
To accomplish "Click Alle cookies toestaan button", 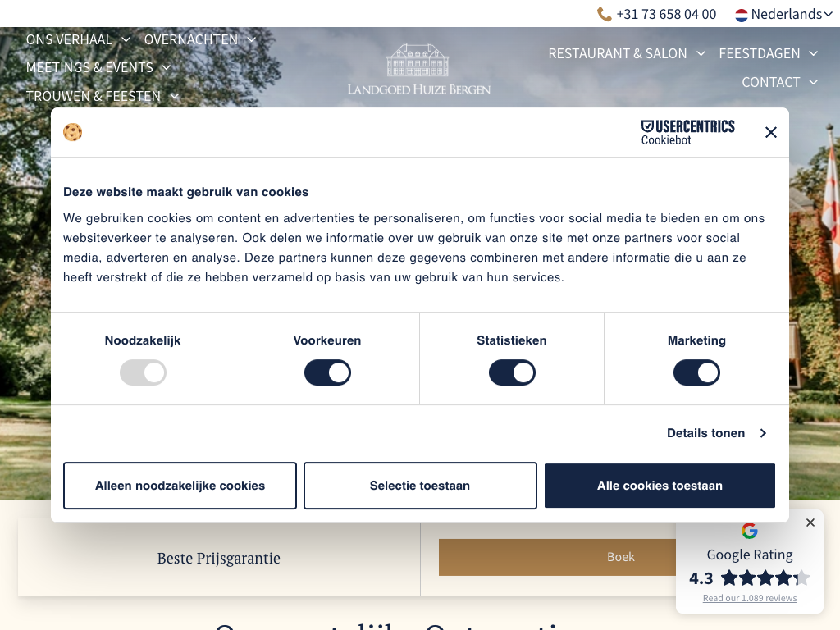I will [660, 486].
